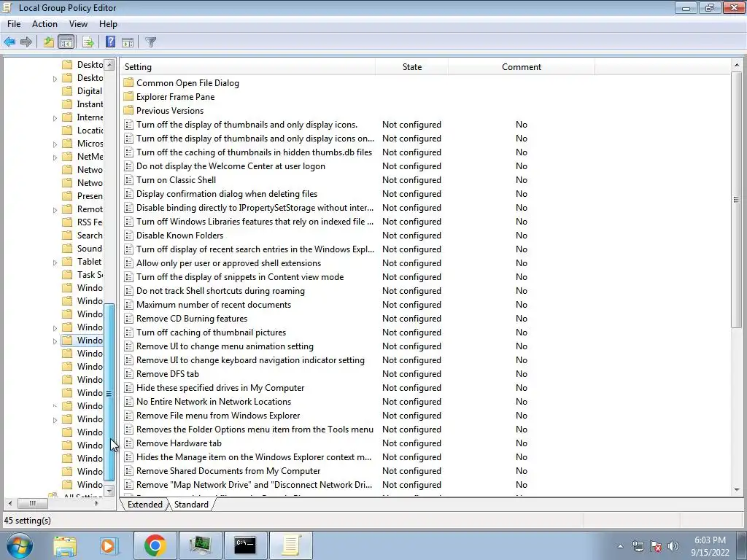Switch to the Standard tab
Screen dimensions: 747x560
(191, 505)
